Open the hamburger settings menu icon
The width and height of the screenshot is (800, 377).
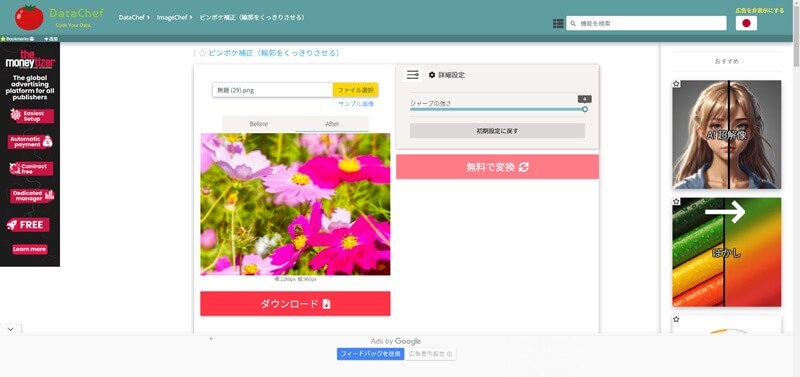click(412, 74)
